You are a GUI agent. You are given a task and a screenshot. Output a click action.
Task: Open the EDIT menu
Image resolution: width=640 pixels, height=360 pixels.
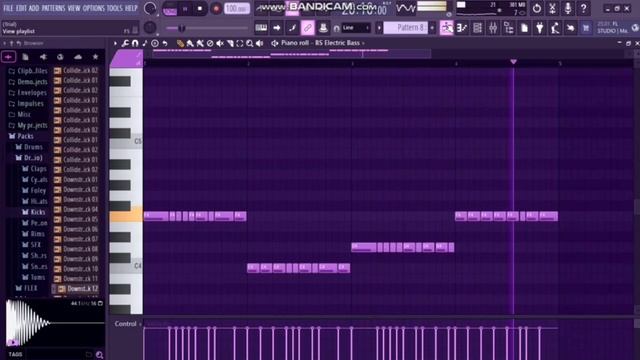tap(21, 8)
